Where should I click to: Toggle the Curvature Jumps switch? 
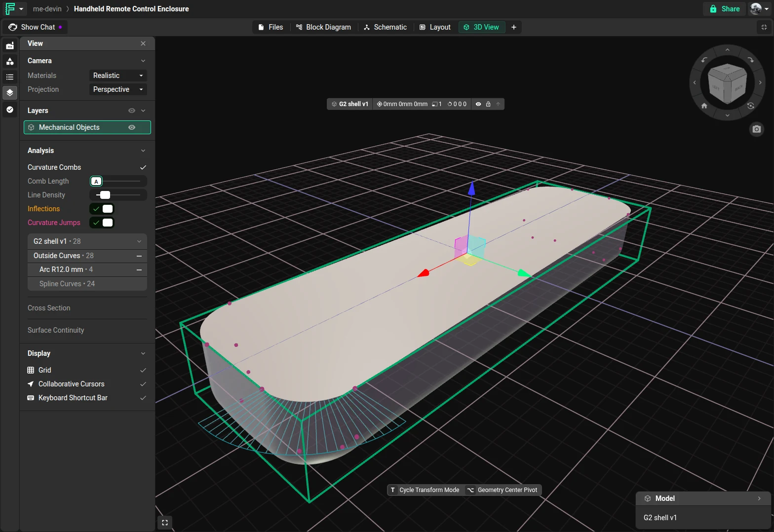pyautogui.click(x=102, y=223)
